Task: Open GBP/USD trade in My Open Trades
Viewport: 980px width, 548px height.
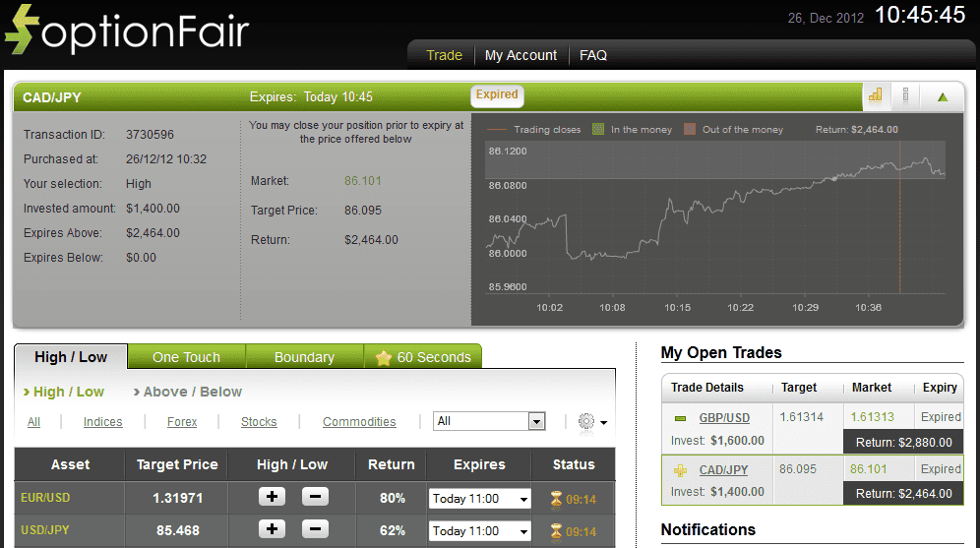Action: (x=724, y=417)
